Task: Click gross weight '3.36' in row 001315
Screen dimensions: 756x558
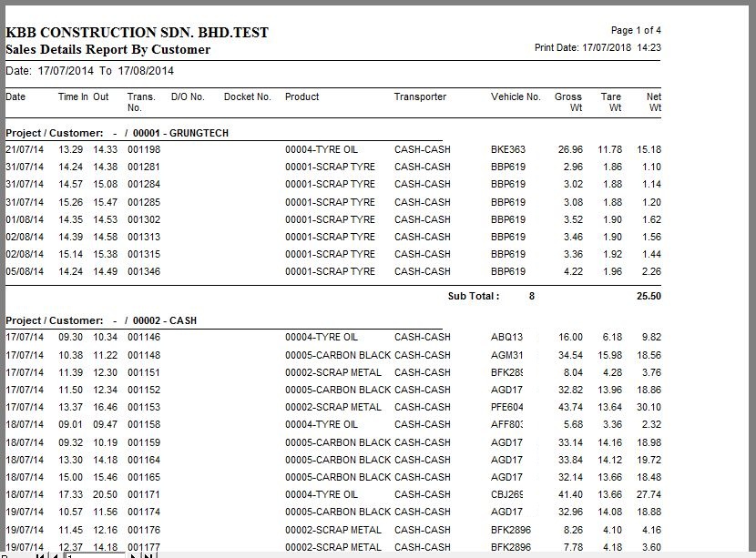Action: click(x=573, y=255)
